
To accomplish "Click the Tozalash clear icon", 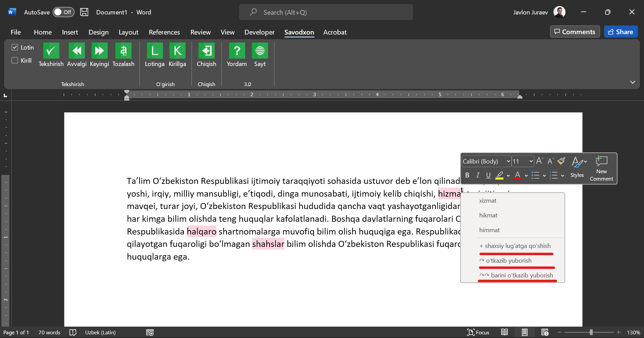I will pos(123,51).
